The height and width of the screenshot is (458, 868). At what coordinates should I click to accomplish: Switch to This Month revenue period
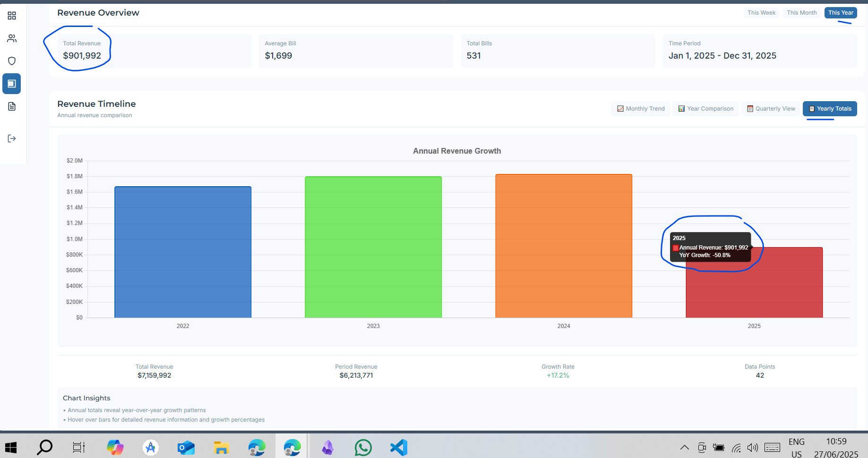point(801,13)
